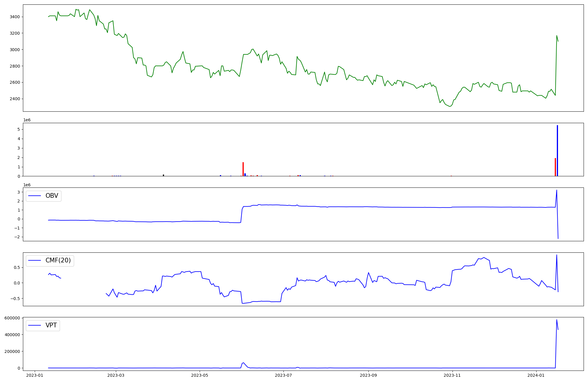The image size is (588, 382).
Task: Click the 600000 tick label on VPT axis
Action: click(12, 318)
